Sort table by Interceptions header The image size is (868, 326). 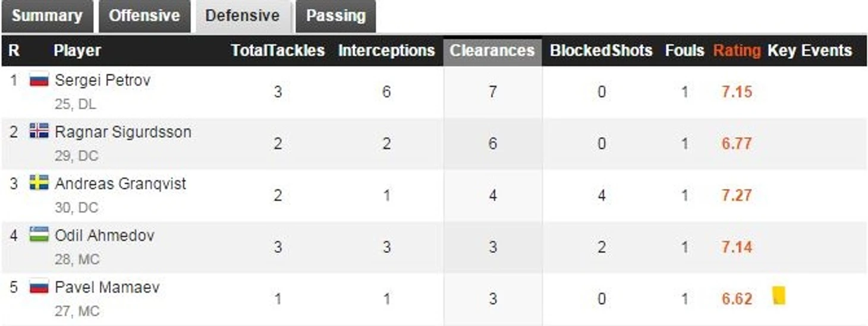coord(386,51)
